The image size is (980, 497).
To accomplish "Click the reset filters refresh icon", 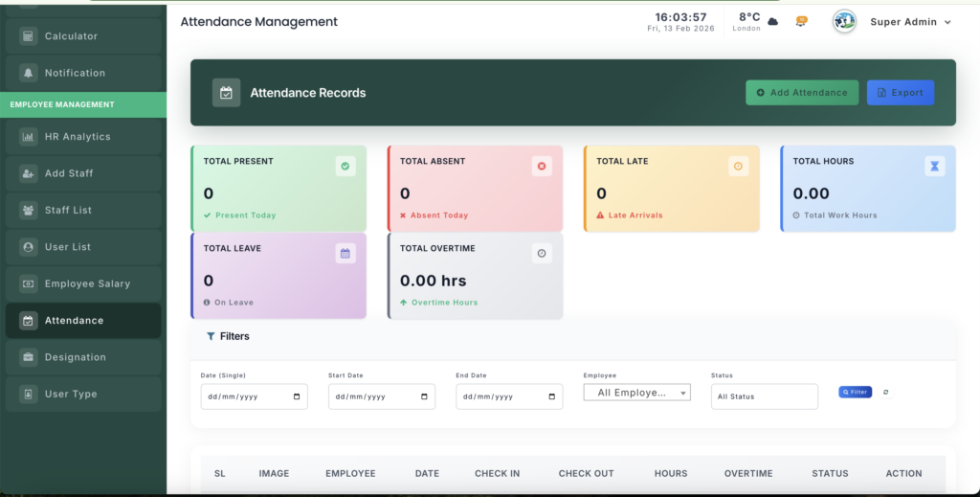I will click(885, 392).
